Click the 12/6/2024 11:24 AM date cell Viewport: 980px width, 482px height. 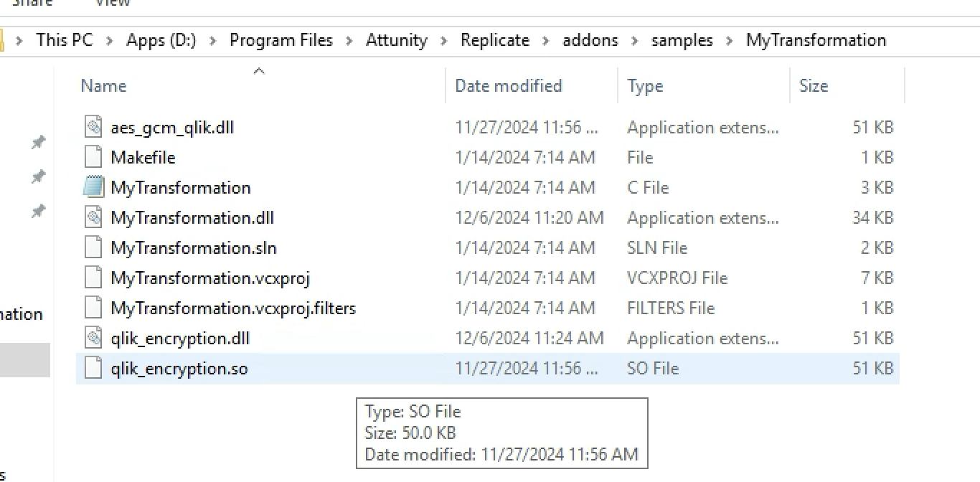click(x=529, y=339)
